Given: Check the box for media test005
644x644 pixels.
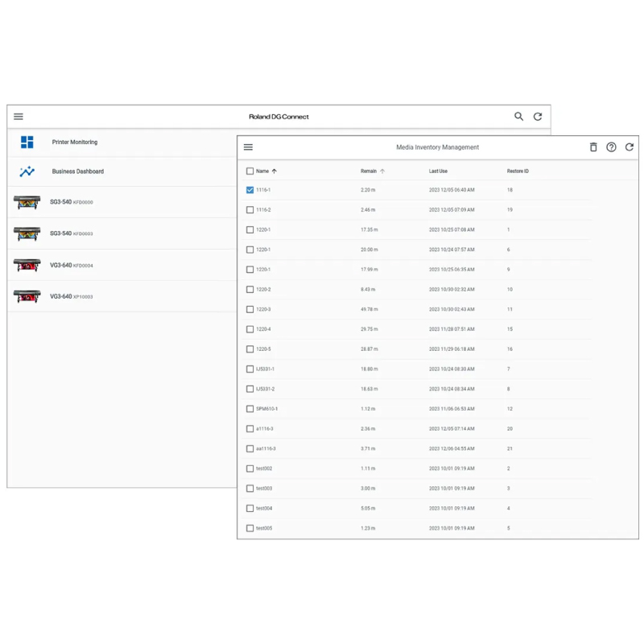Looking at the screenshot, I should 250,528.
